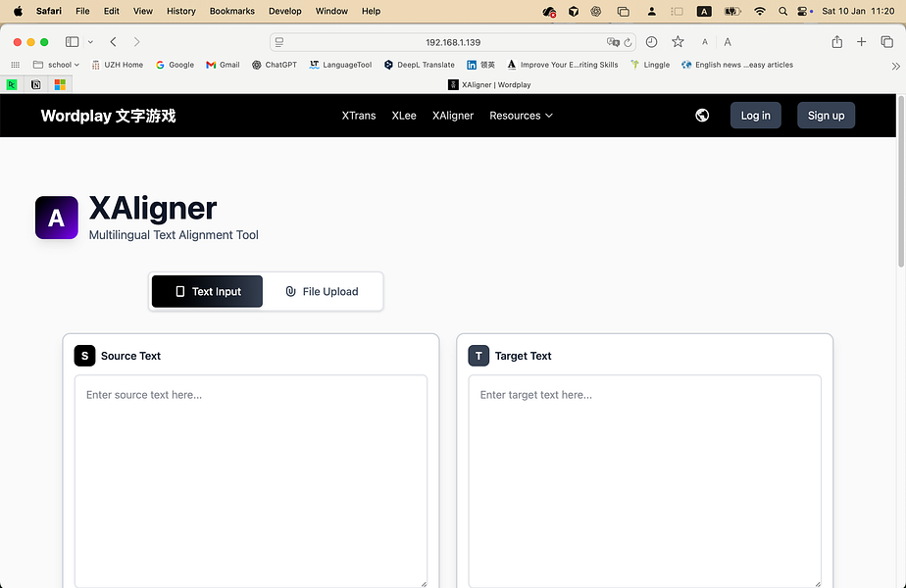906x588 pixels.
Task: Decrease text size with the small A
Action: pos(704,42)
